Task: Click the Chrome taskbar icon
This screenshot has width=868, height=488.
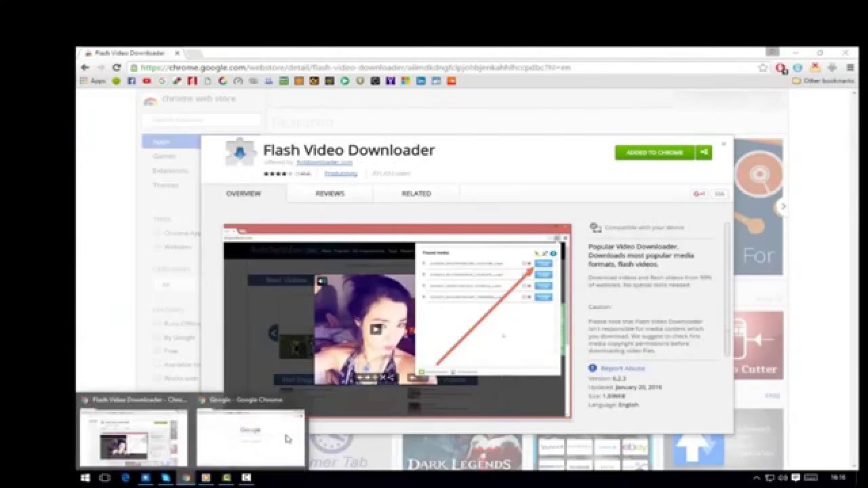Action: 185,478
